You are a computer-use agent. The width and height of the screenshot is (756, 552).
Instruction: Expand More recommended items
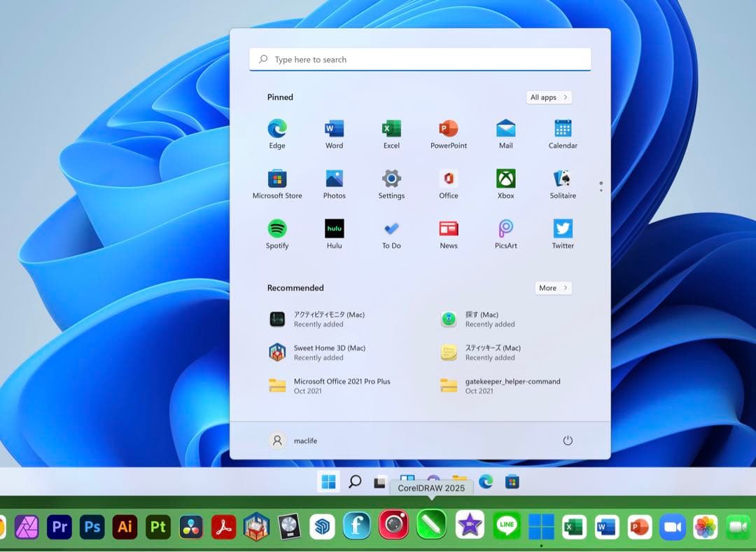[x=553, y=288]
